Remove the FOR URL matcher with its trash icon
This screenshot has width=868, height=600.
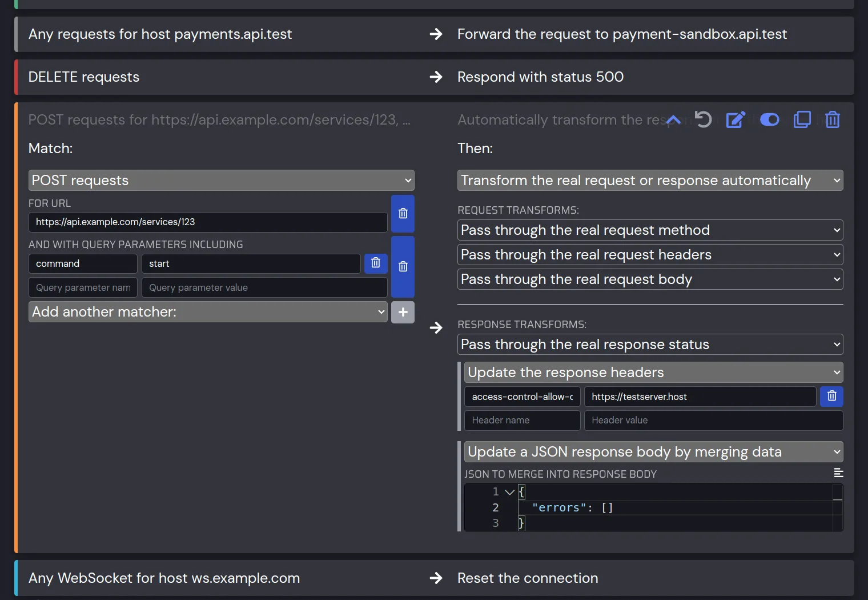pyautogui.click(x=403, y=214)
